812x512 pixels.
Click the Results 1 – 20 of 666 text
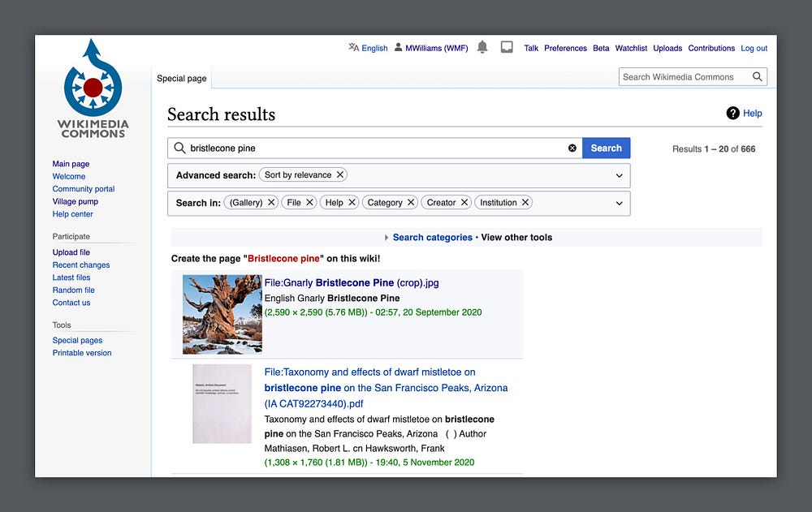tap(714, 148)
